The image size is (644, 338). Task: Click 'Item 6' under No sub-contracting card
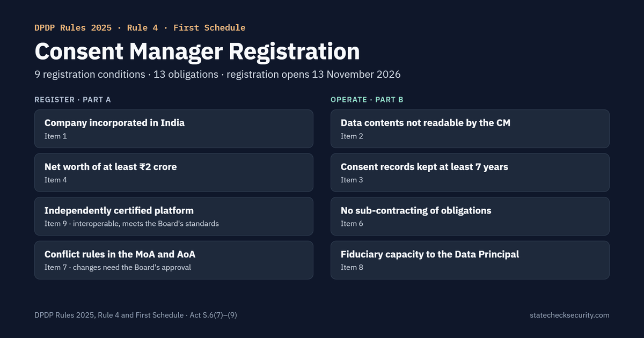[x=352, y=224]
